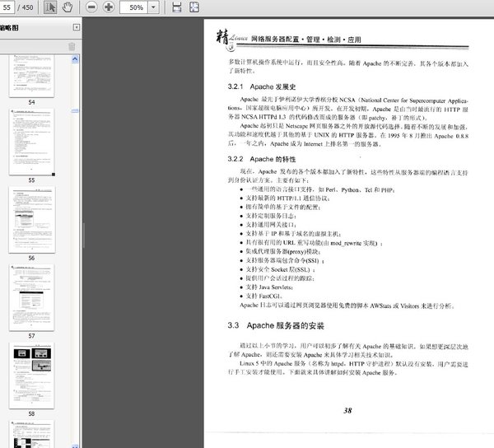Zoom in with the plus button

pyautogui.click(x=109, y=7)
